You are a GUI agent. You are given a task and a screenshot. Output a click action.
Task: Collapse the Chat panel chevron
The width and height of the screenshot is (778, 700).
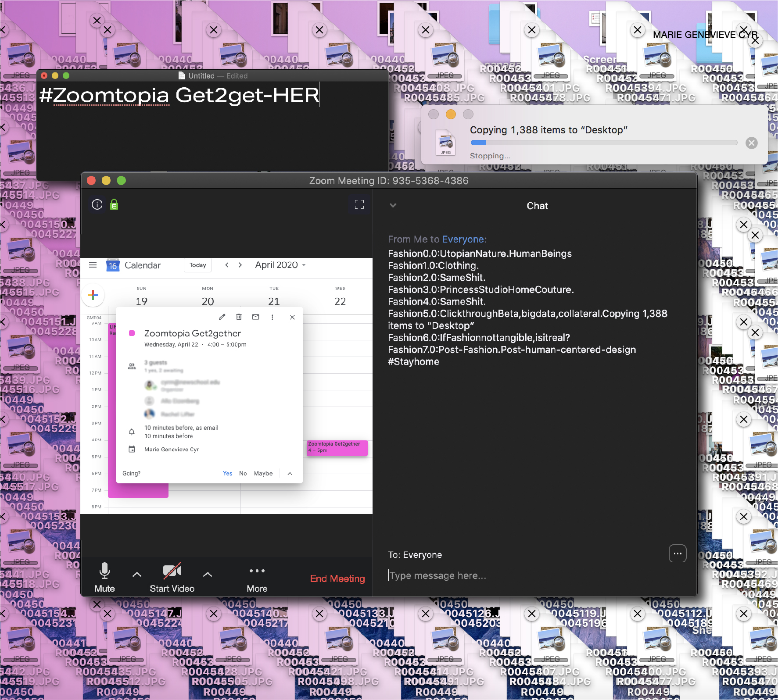click(393, 205)
